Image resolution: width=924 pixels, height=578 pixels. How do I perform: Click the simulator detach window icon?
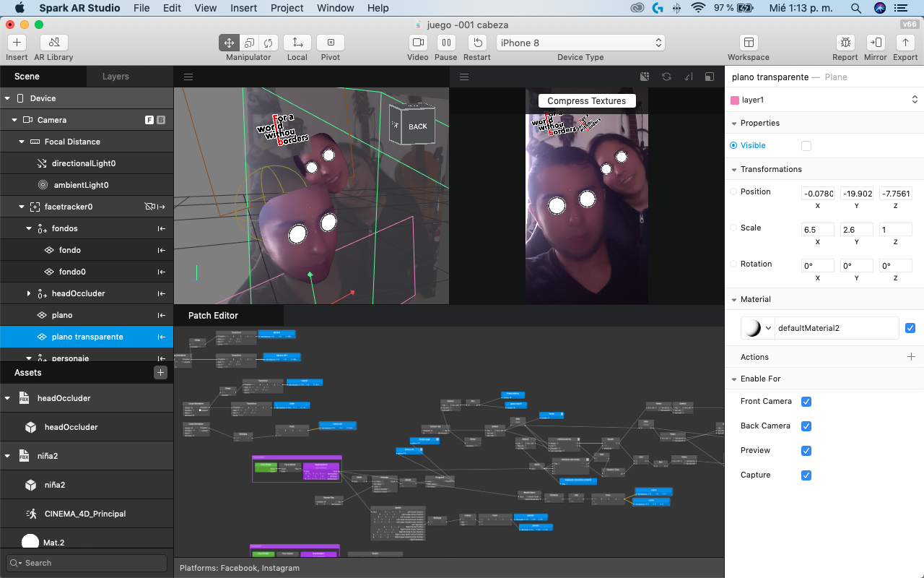pyautogui.click(x=710, y=77)
